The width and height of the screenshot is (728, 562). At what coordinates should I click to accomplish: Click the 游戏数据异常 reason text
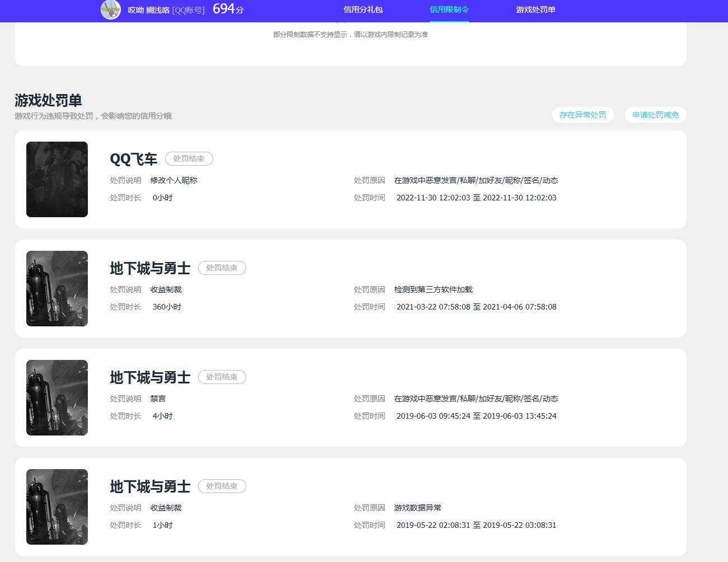point(417,508)
